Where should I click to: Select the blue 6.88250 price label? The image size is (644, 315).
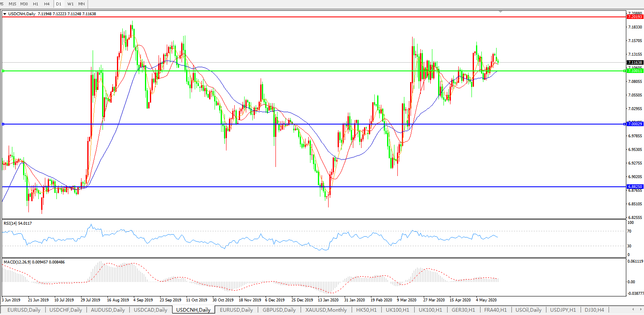point(634,187)
